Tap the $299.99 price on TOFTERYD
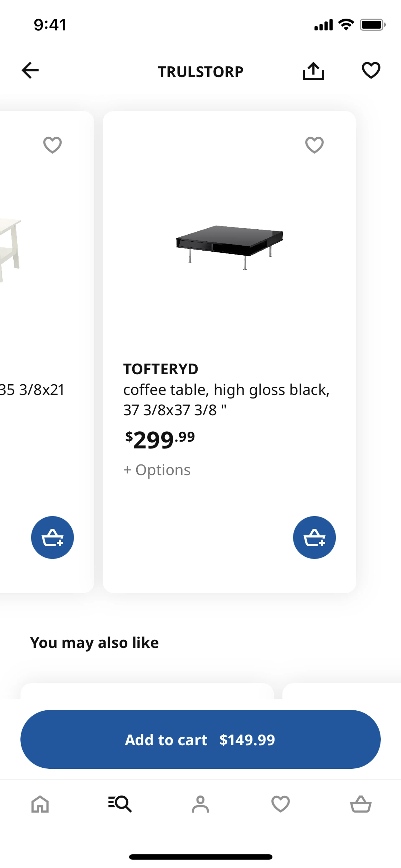Screen dimensions: 401x868 (160, 440)
